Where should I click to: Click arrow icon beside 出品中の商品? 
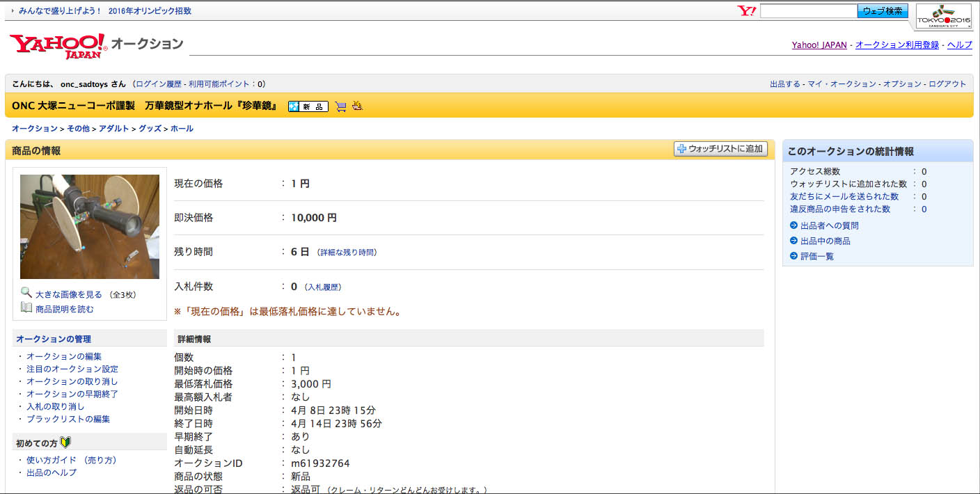793,241
